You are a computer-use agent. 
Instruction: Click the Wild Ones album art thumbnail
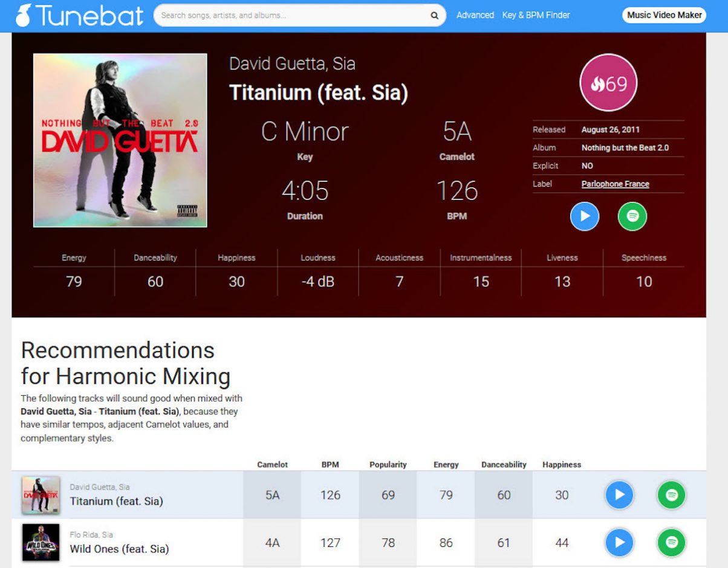point(41,542)
